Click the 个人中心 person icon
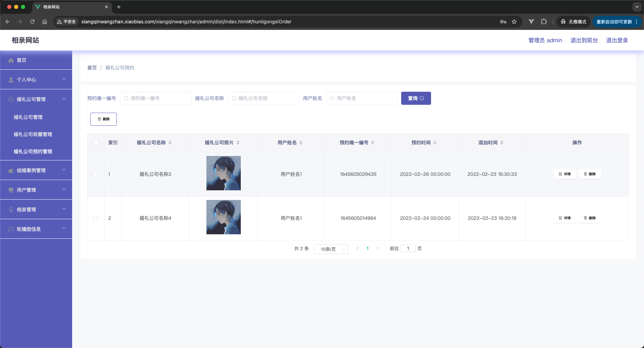644x348 pixels. [x=11, y=80]
